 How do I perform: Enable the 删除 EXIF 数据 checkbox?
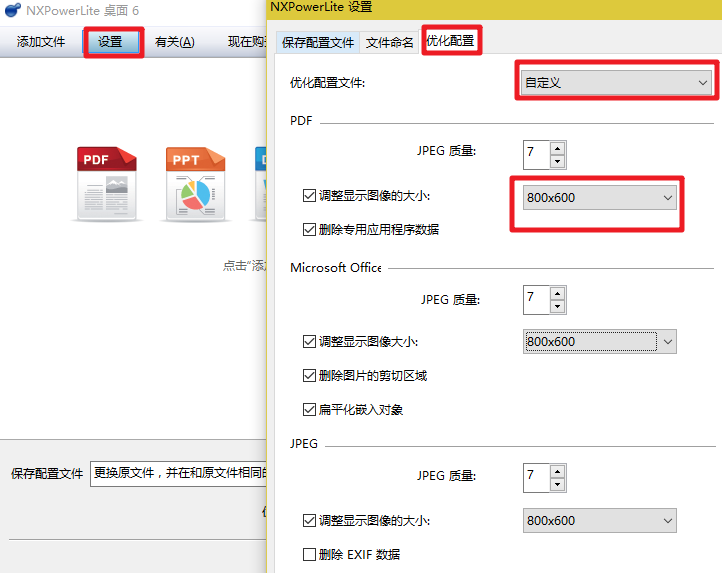(309, 555)
